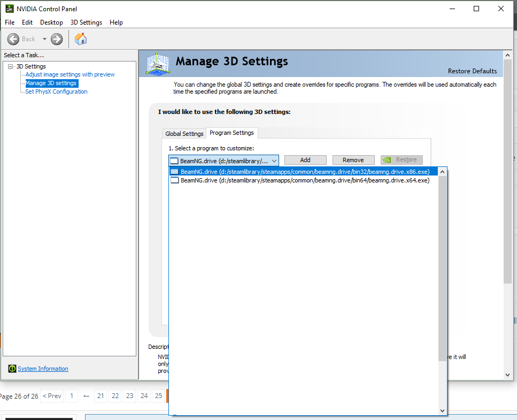Toggle the BeamNG.drive program dropdown

pos(223,161)
